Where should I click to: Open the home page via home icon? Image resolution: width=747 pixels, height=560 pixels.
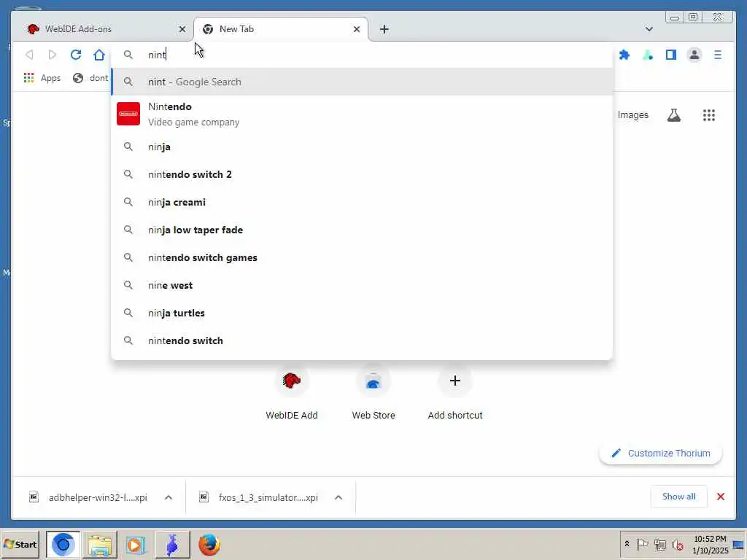(x=99, y=55)
